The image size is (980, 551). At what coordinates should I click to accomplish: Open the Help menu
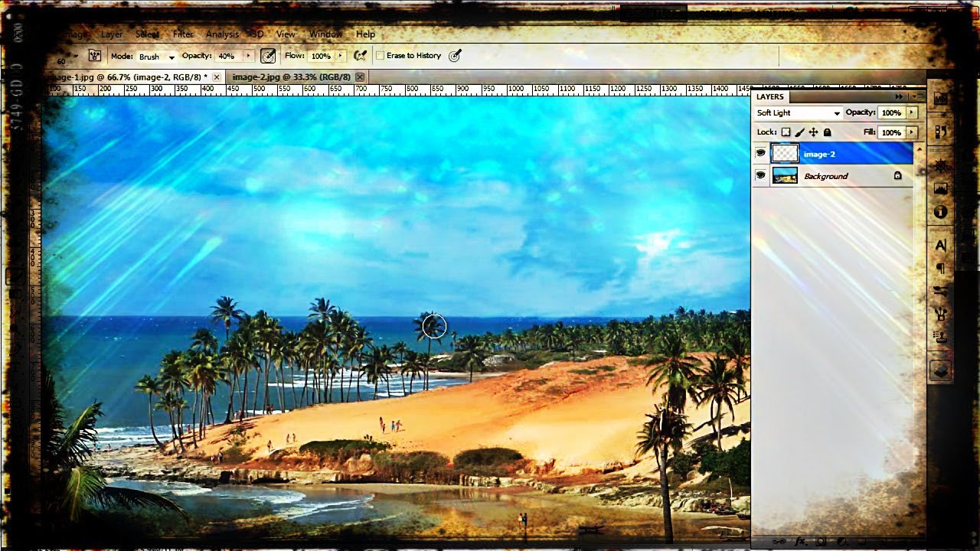coord(366,34)
